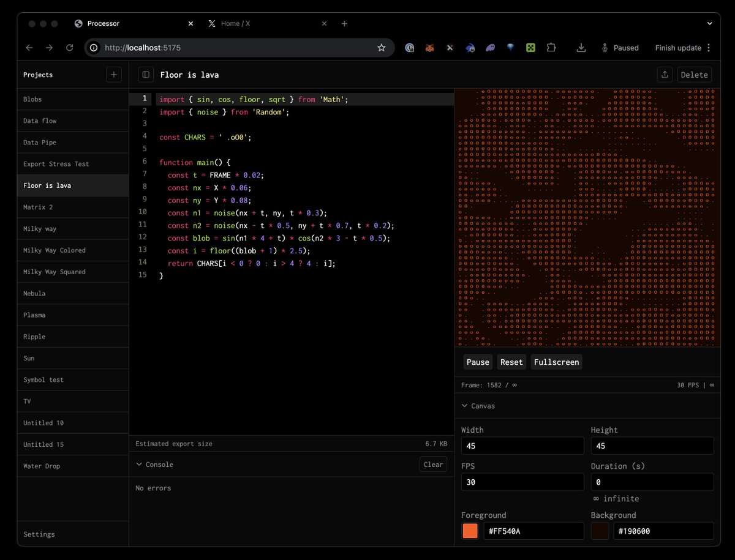Switch to the Home / X tab

[x=267, y=23]
